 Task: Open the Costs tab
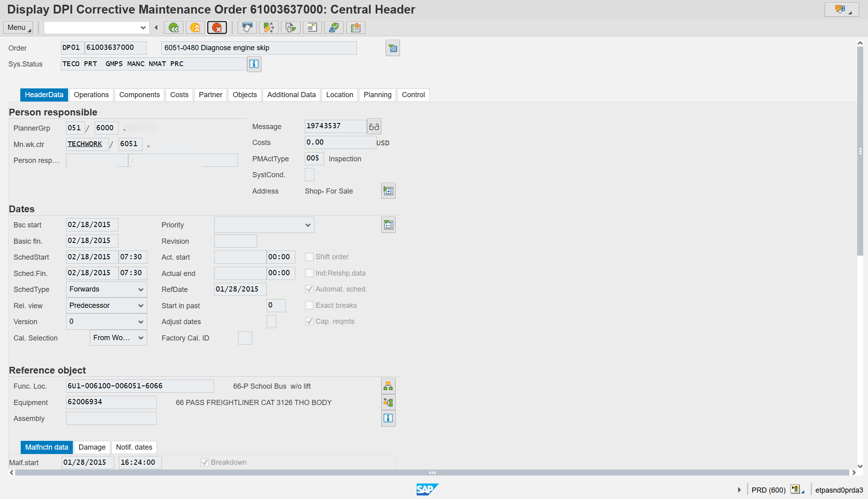click(x=179, y=95)
